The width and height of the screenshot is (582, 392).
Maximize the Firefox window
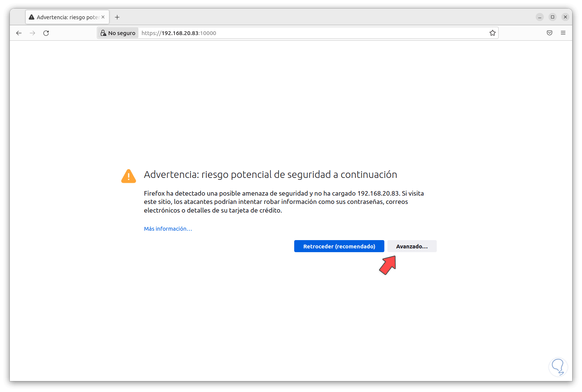(553, 17)
